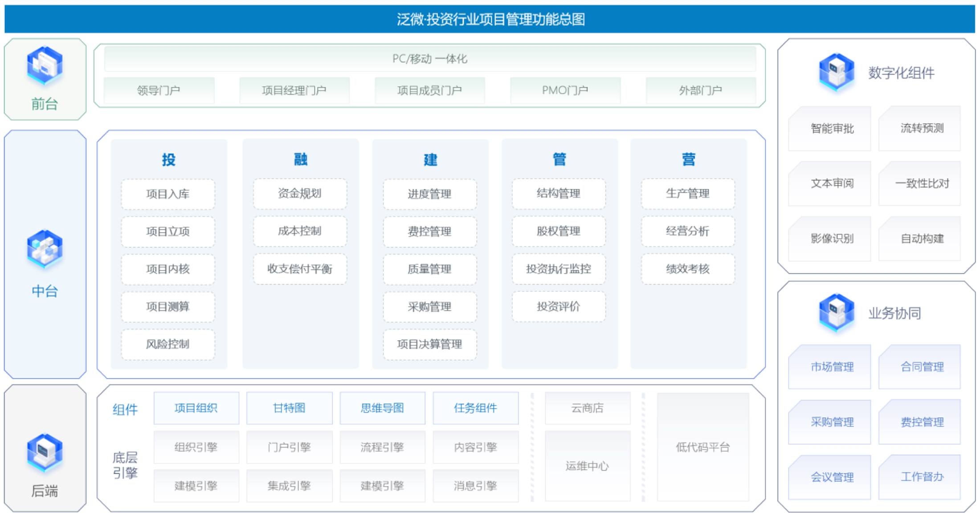
Task: Click the 流程引擎 engine cell
Action: (x=382, y=447)
